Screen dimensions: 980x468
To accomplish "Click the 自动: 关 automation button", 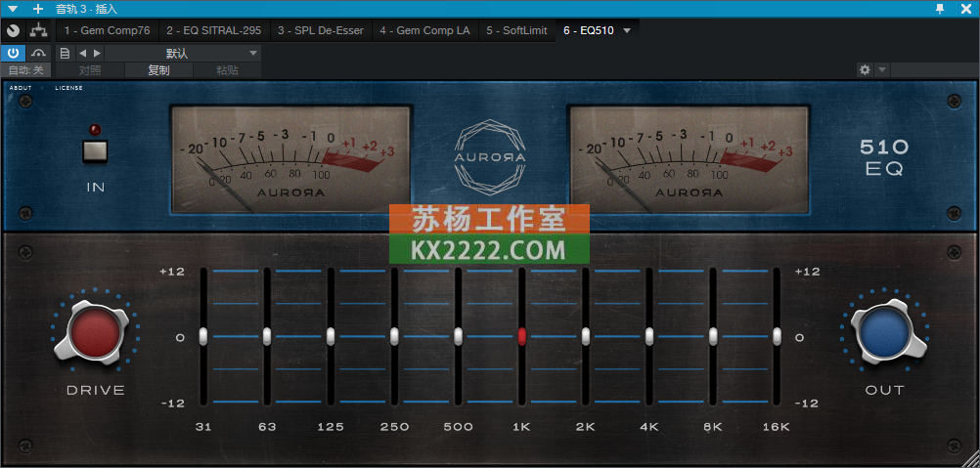I will (x=25, y=70).
